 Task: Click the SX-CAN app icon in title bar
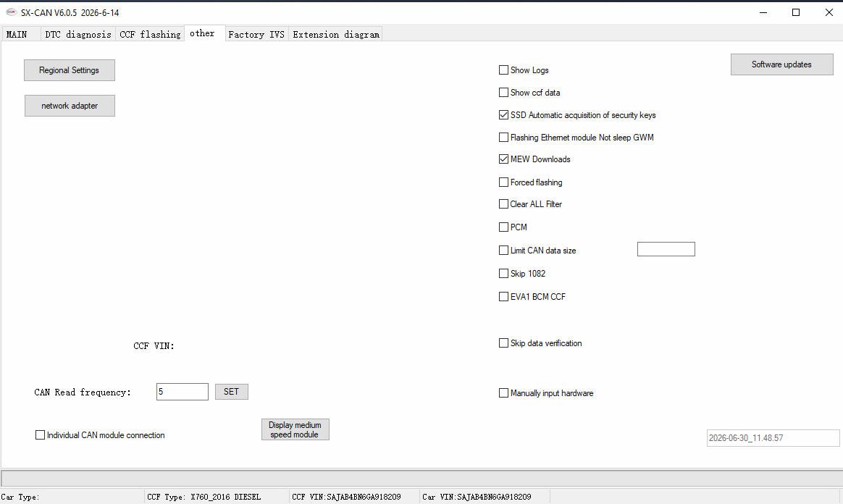click(x=12, y=12)
